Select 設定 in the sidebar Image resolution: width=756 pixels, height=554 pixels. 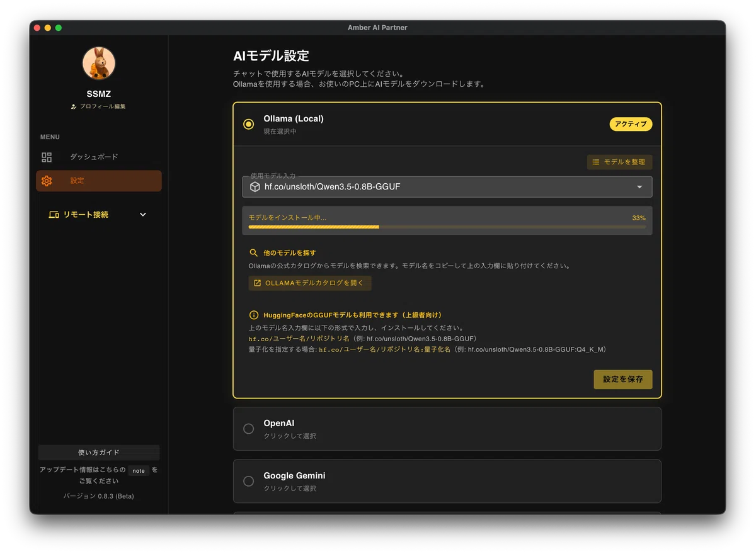tap(99, 181)
